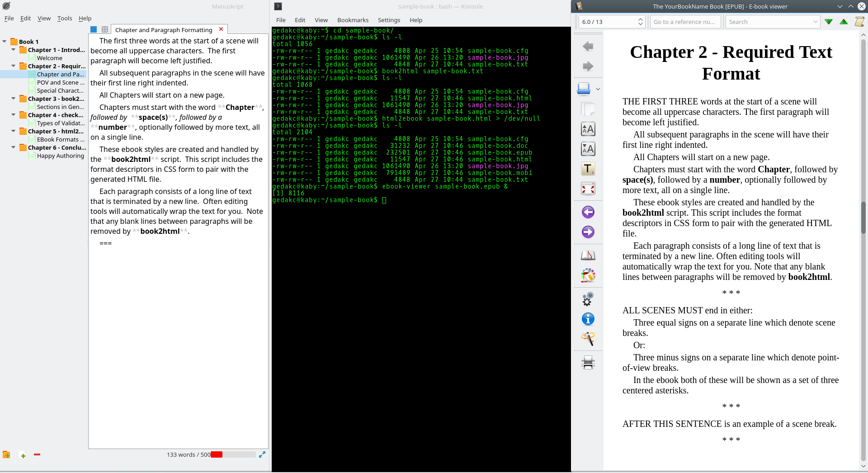Image resolution: width=868 pixels, height=473 pixels.
Task: Click the '133 words / 500' status text
Action: pyautogui.click(x=189, y=454)
